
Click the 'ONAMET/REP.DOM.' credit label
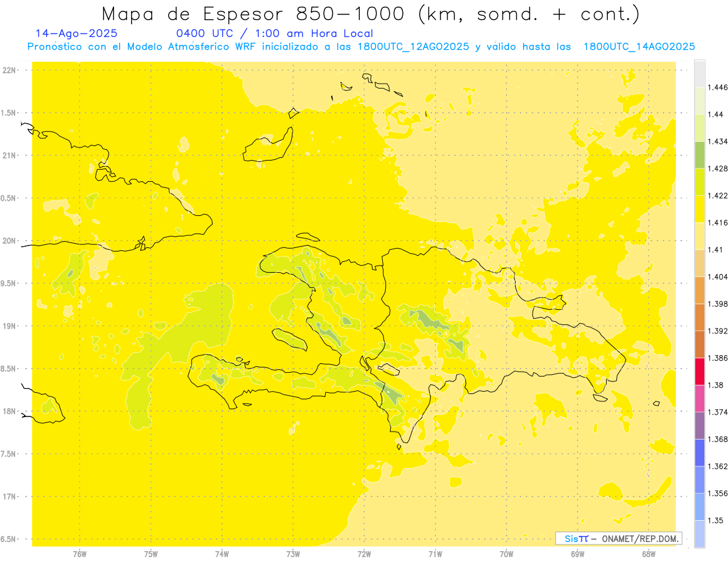(x=639, y=538)
